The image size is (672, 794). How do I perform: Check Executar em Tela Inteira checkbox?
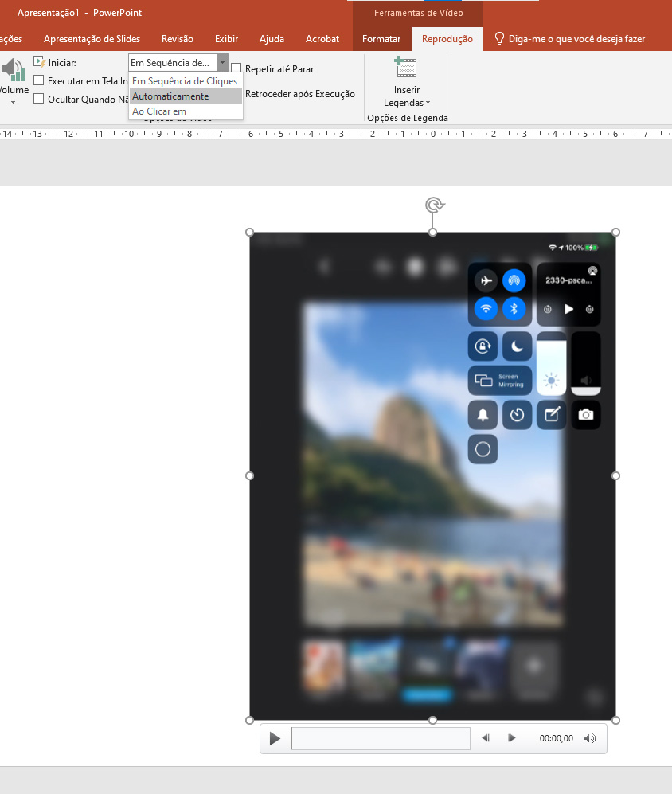coord(38,80)
